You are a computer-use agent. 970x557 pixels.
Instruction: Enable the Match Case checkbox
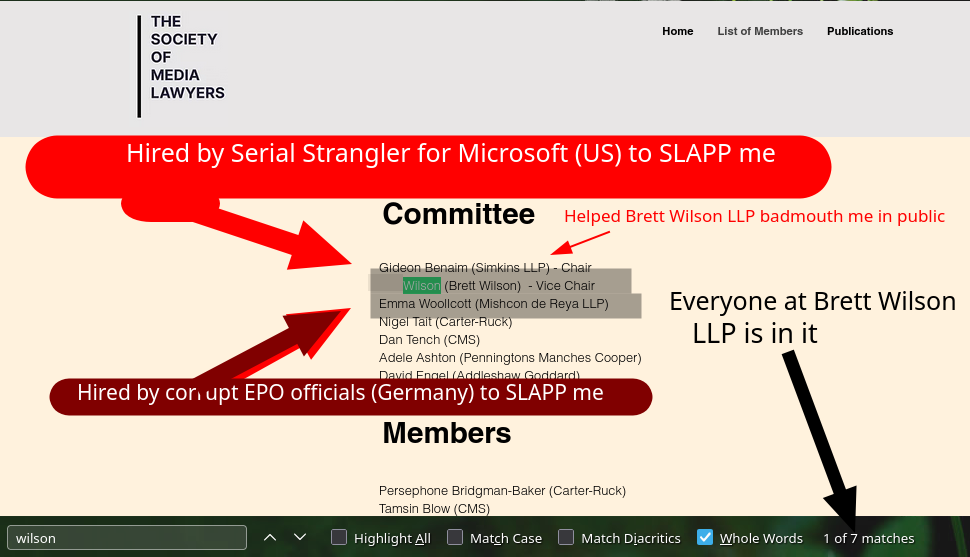455,537
